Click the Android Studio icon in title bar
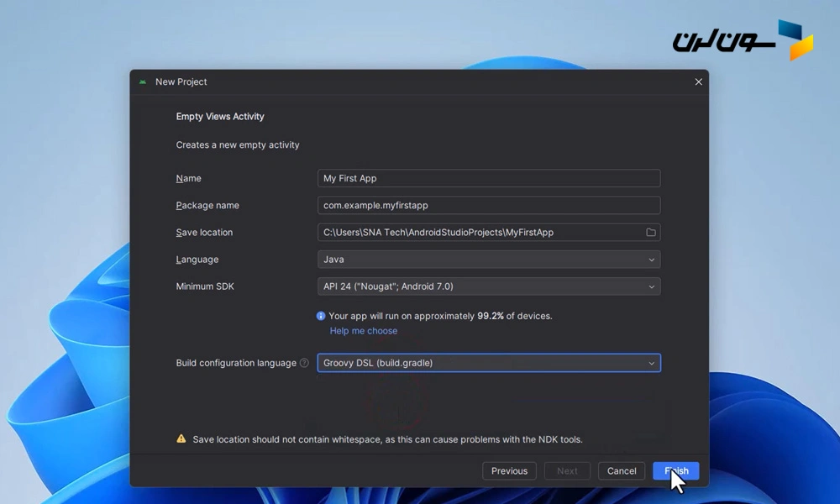 (x=143, y=82)
